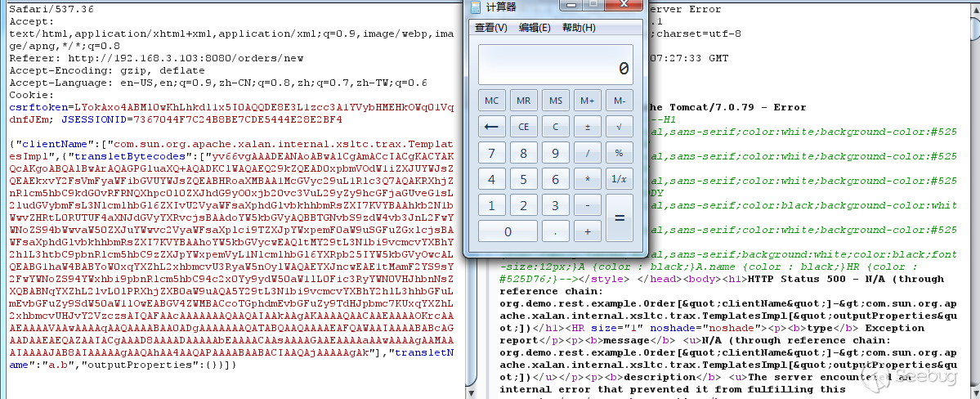Click the csrftoken cookie name
This screenshot has height=399, width=980.
(x=38, y=107)
